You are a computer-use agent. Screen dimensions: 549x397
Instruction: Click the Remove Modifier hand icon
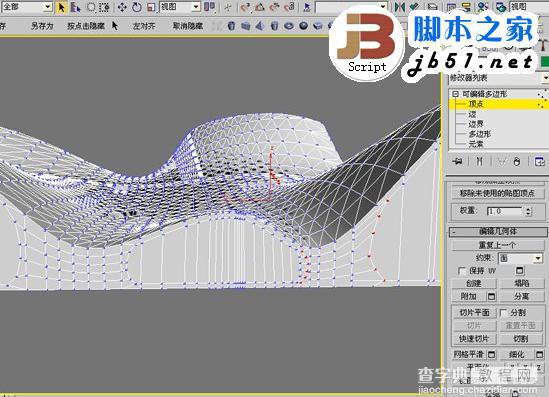pyautogui.click(x=517, y=161)
